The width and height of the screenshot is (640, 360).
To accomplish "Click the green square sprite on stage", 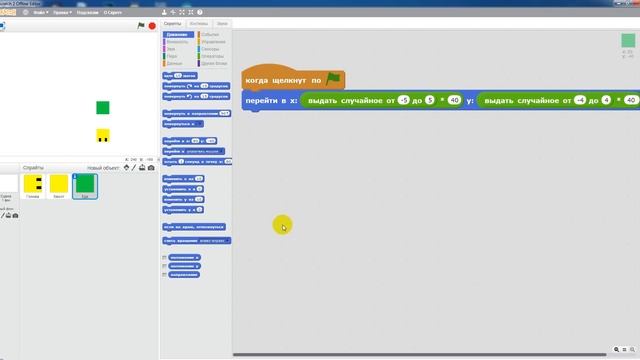I will pos(103,108).
